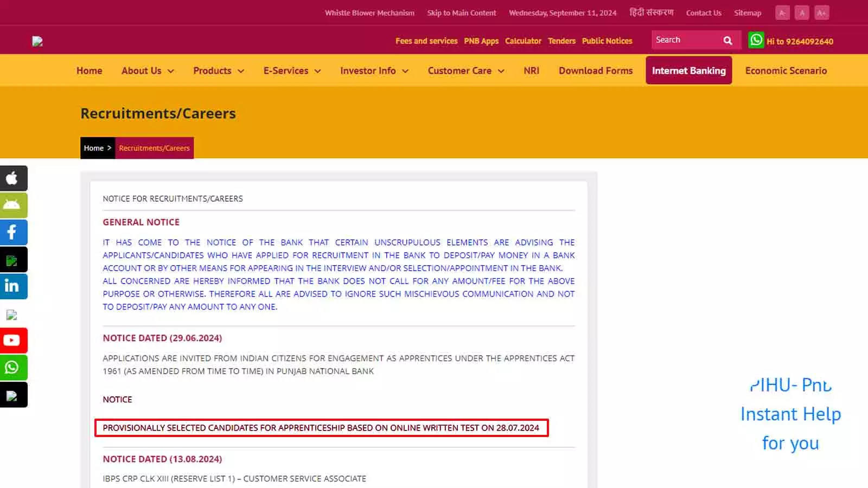Open the LinkedIn sidebar icon

pos(13,286)
